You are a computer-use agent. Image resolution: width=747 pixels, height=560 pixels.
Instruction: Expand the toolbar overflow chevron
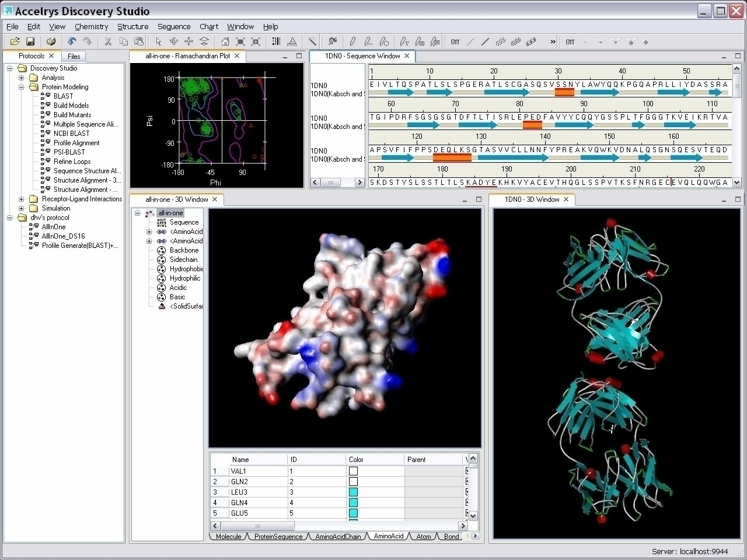(553, 41)
